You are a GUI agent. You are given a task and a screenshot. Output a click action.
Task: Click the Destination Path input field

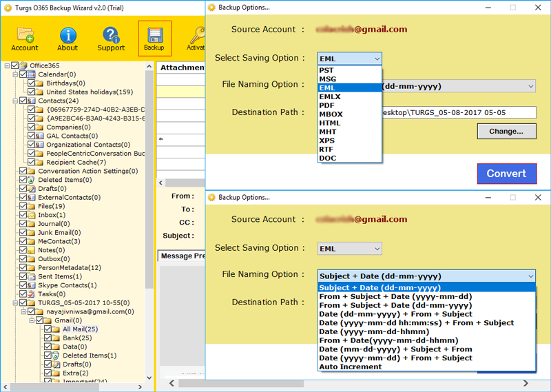[x=459, y=112]
